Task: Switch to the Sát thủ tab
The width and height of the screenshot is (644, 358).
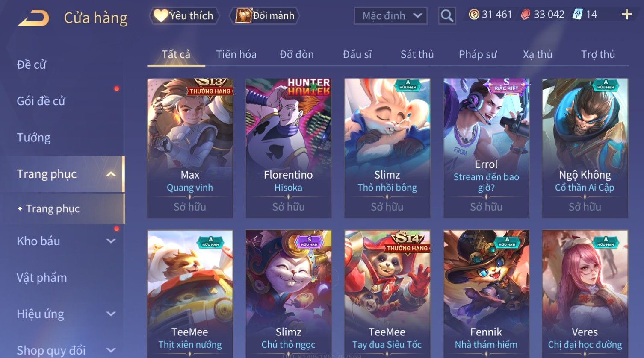Action: click(417, 54)
